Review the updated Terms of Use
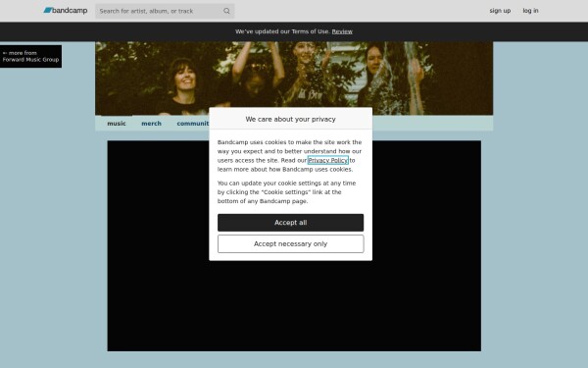The image size is (588, 368). tap(342, 31)
